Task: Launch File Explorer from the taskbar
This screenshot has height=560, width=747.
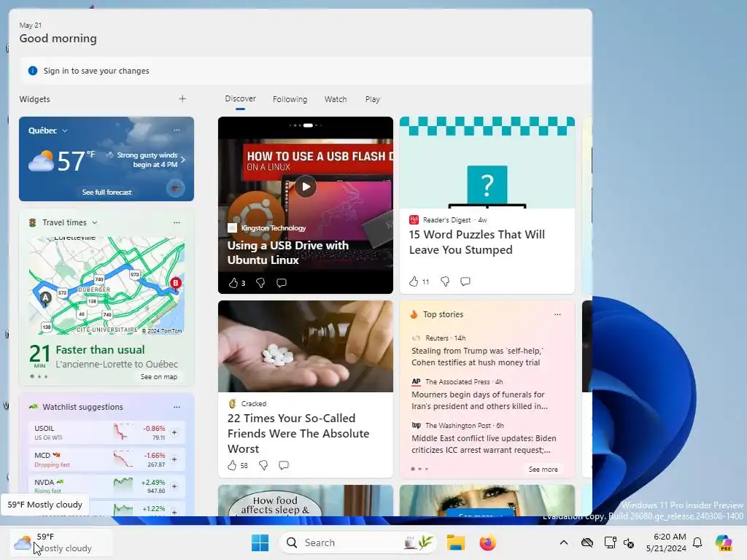Action: (x=455, y=542)
